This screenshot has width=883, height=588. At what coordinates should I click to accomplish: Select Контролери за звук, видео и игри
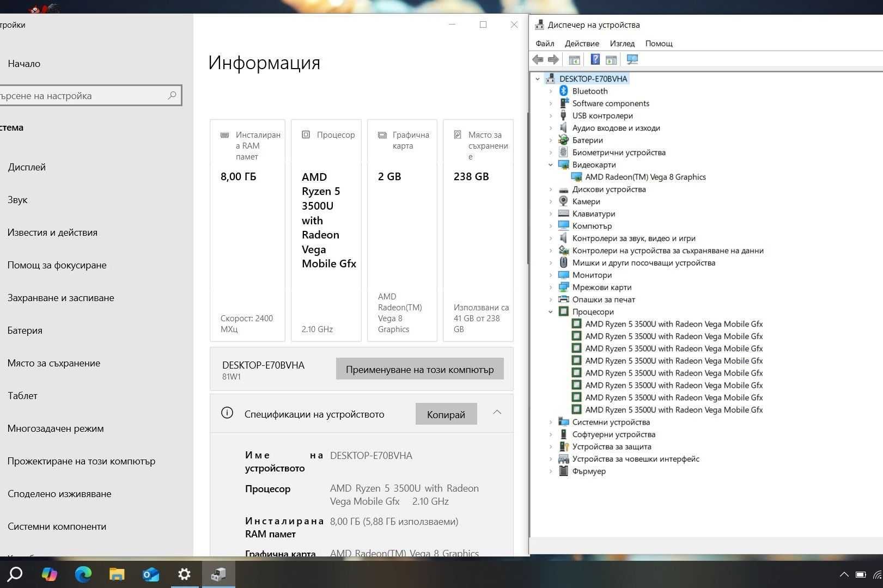tap(634, 238)
